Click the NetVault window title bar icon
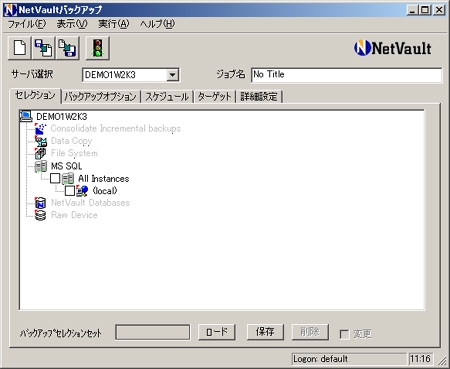Image resolution: width=450 pixels, height=369 pixels. coord(10,10)
